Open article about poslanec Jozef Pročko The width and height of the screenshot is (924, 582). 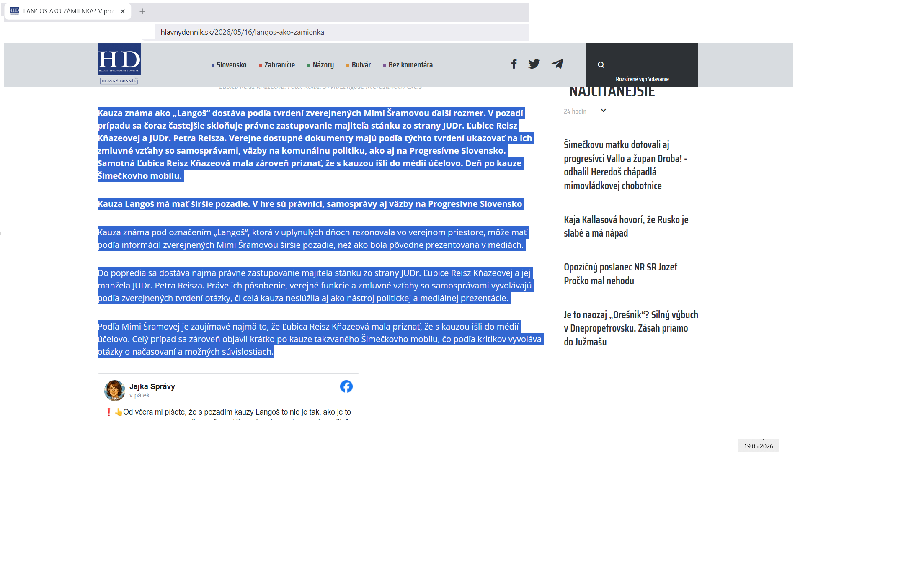coord(620,274)
